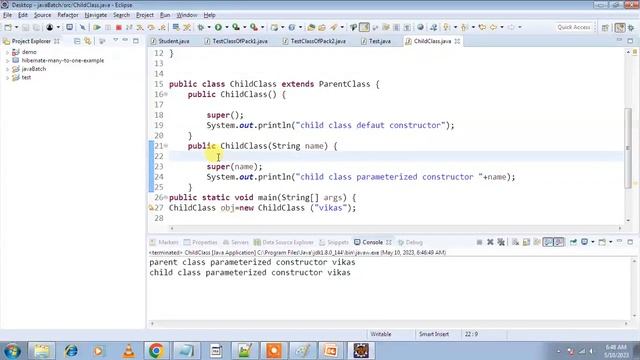640x360 pixels.
Task: Click the Clear Console icon
Action: 516,242
